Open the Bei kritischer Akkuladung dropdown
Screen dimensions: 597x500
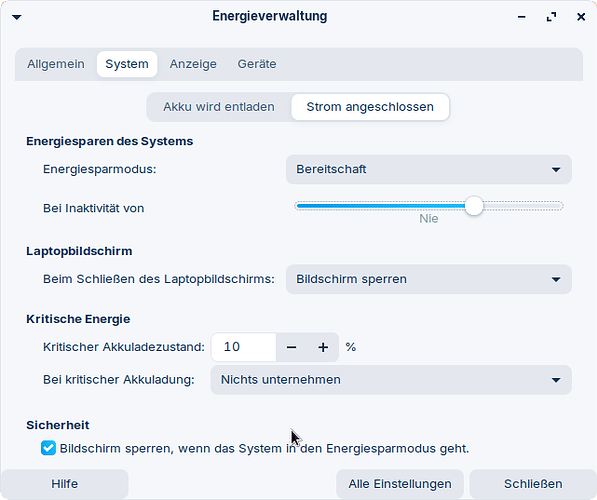(391, 380)
